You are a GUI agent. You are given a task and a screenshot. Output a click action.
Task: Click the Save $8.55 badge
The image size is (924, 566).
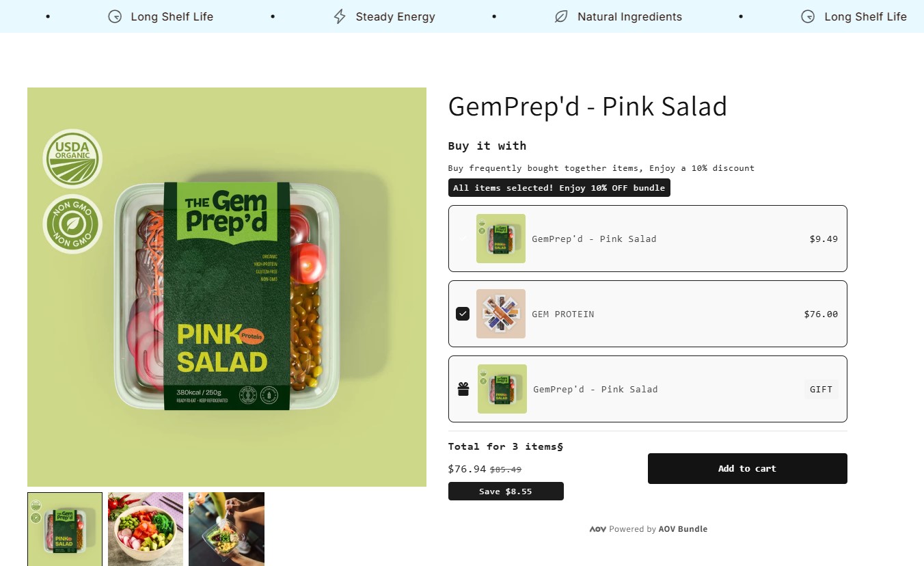tap(506, 491)
